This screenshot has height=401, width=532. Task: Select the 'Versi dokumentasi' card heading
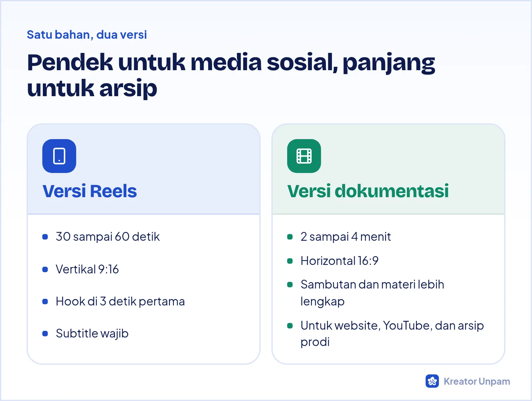368,191
